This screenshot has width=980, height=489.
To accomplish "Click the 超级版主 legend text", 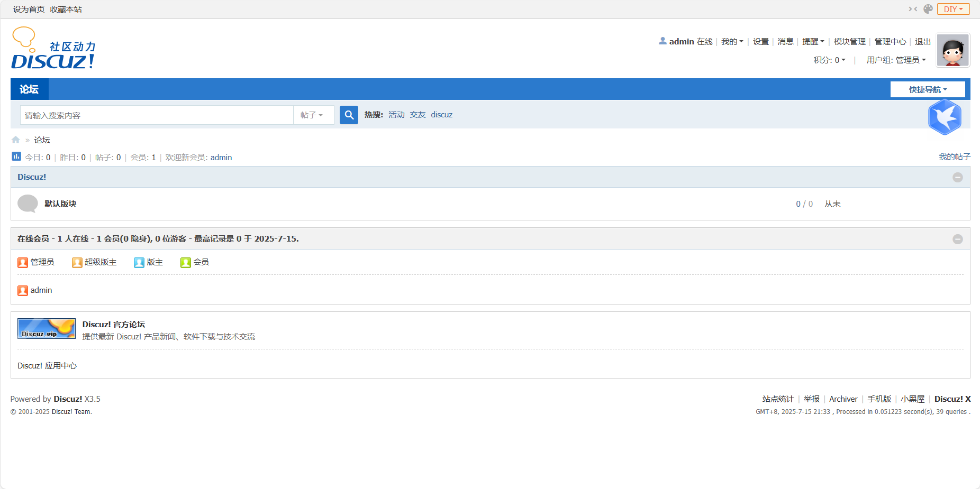I will [101, 262].
